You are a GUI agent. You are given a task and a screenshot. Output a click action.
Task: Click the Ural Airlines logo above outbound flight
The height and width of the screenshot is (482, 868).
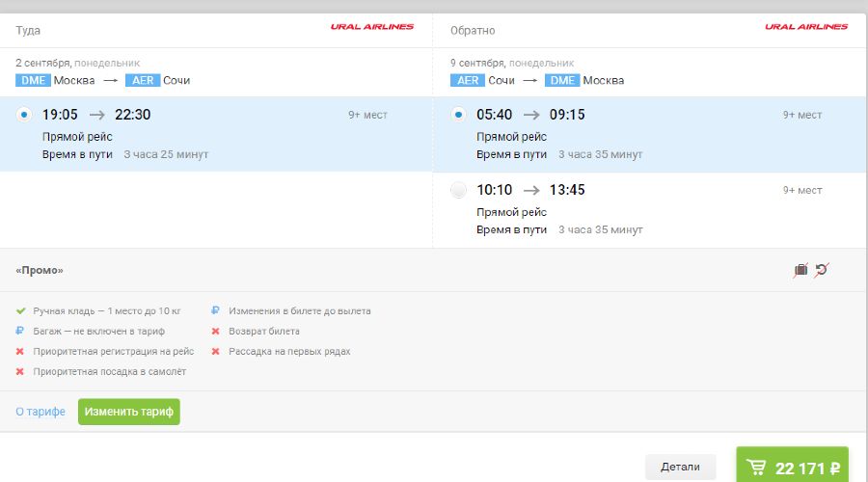pos(372,27)
